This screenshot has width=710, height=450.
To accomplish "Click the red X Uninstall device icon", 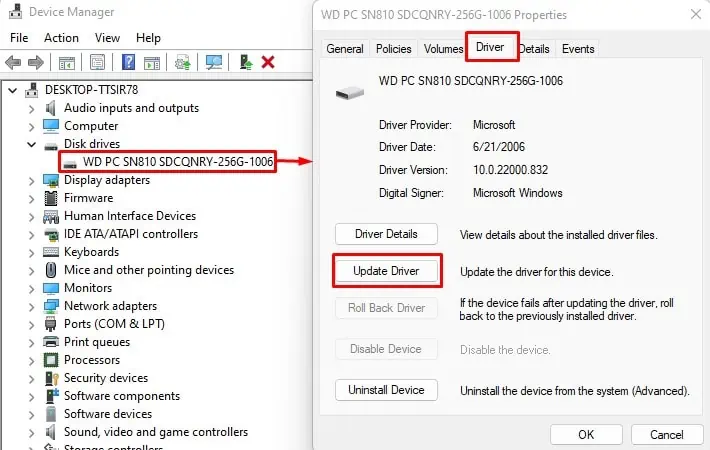I will [268, 62].
